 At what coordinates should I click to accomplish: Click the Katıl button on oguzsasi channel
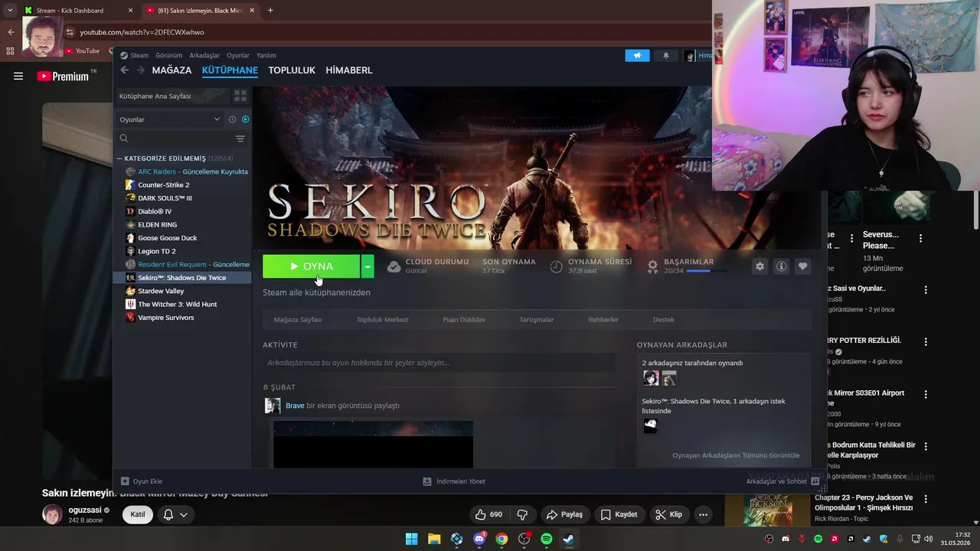pyautogui.click(x=138, y=514)
